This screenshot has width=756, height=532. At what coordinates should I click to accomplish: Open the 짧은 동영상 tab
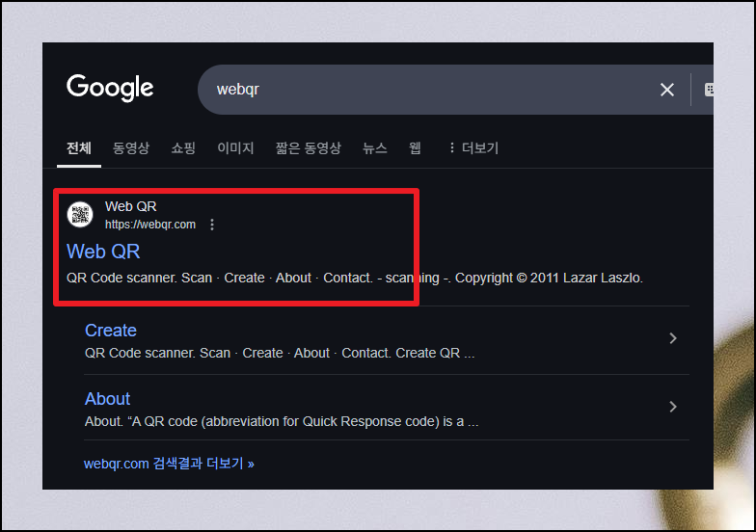[x=309, y=148]
